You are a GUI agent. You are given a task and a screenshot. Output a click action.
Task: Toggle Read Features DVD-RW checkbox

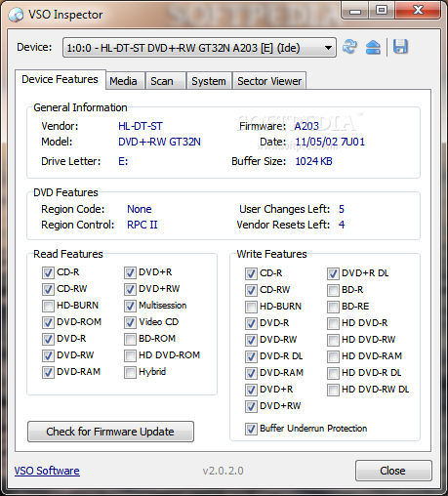(x=48, y=355)
